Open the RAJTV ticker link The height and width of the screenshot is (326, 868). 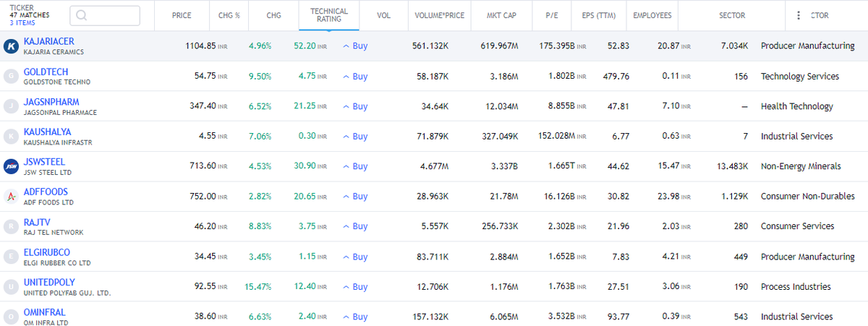[38, 222]
